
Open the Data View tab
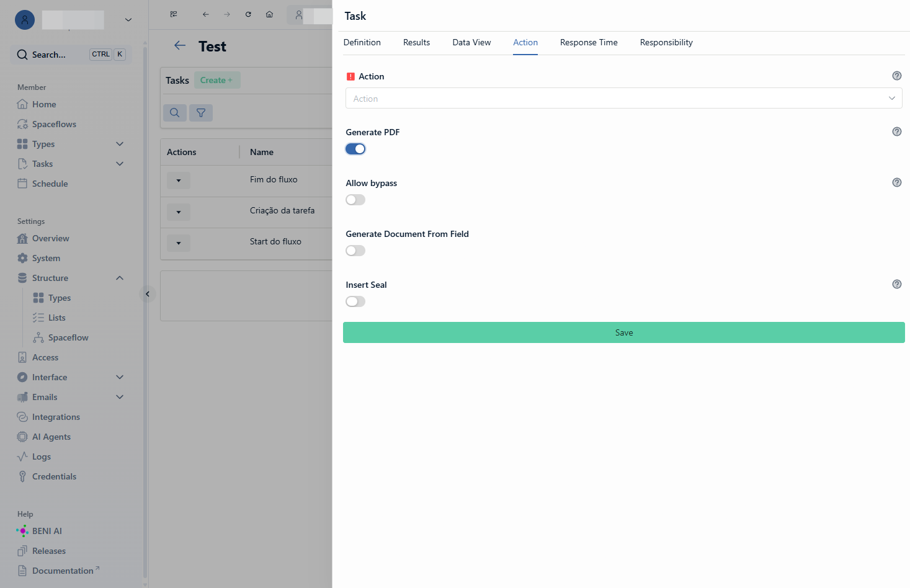[471, 42]
